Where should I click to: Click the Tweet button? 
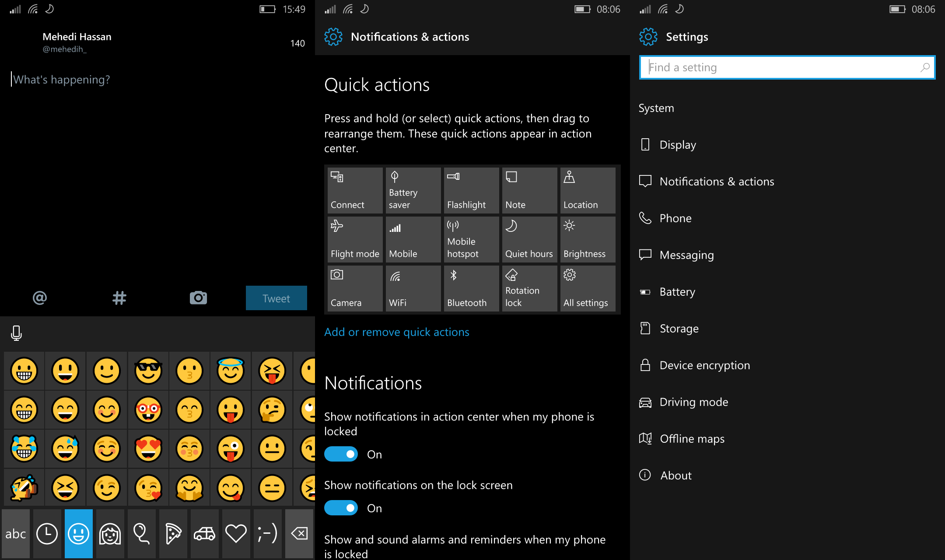(276, 298)
